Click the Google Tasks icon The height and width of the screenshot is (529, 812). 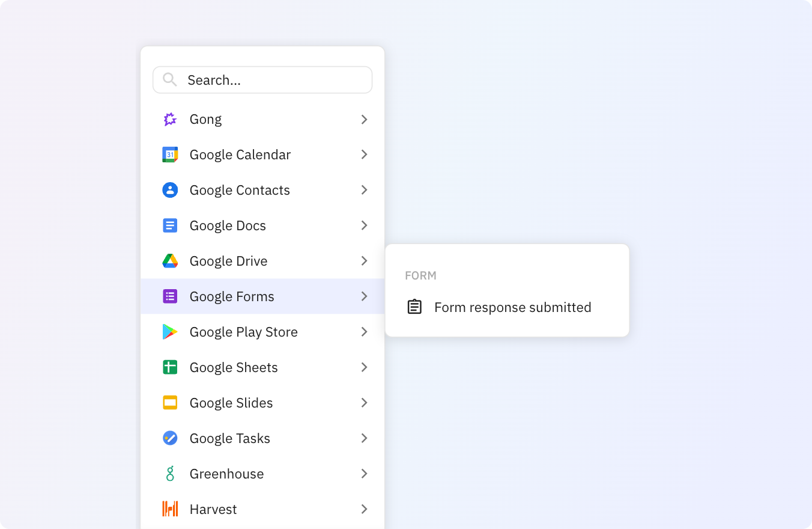(x=170, y=438)
